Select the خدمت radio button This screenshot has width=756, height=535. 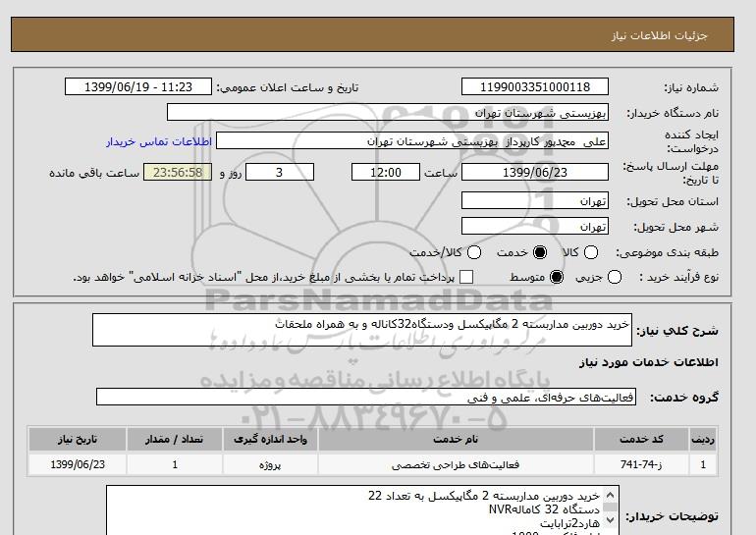tap(540, 252)
